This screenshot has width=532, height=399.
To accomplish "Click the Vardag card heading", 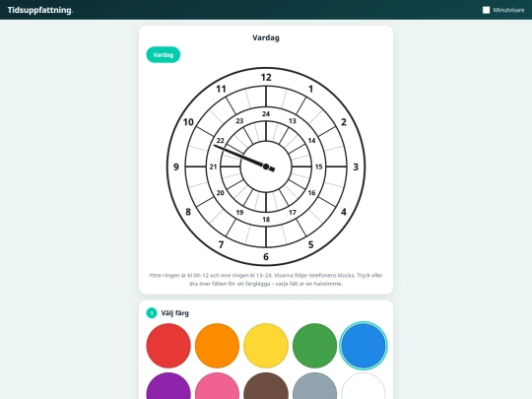I will coord(266,37).
